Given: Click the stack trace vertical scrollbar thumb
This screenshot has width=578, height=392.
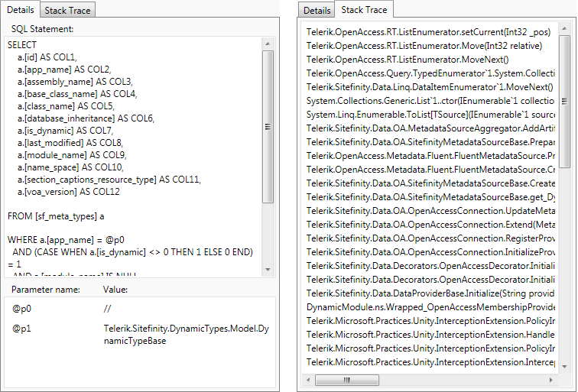Looking at the screenshot, I should 564,102.
